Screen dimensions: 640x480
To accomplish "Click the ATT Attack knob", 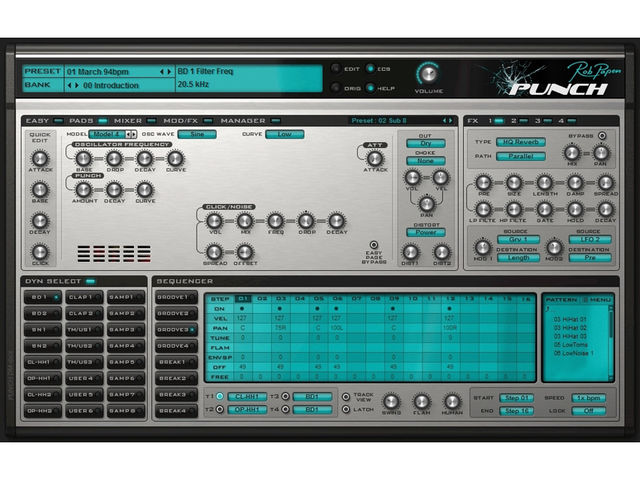I will point(375,158).
